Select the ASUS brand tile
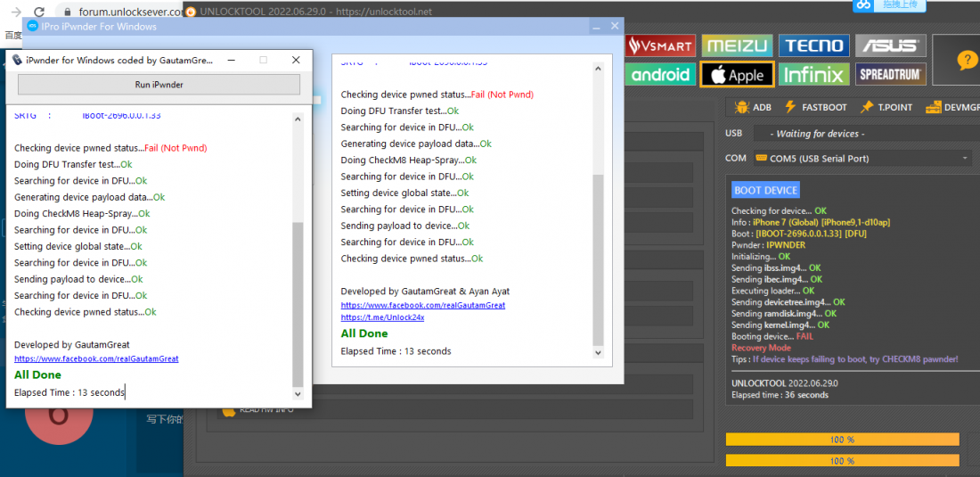This screenshot has width=980, height=477. pos(891,45)
